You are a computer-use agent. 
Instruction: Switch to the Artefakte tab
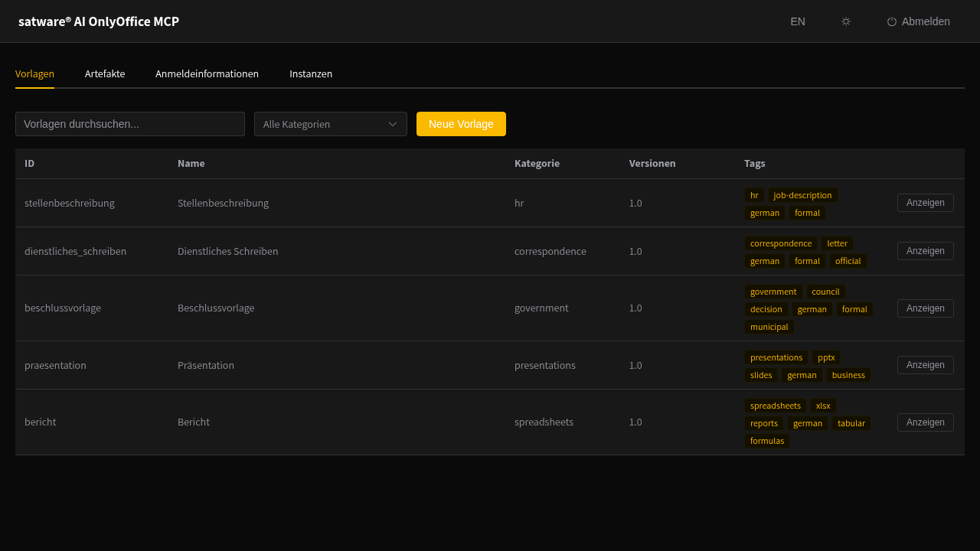click(105, 73)
